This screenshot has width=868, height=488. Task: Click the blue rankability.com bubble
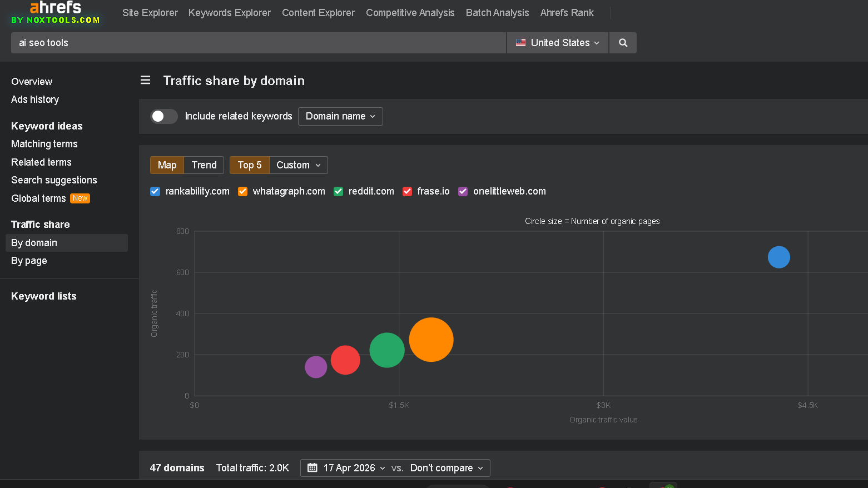(x=779, y=257)
